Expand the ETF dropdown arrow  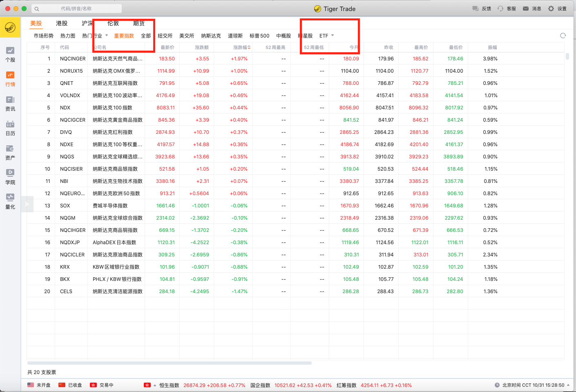(x=333, y=35)
